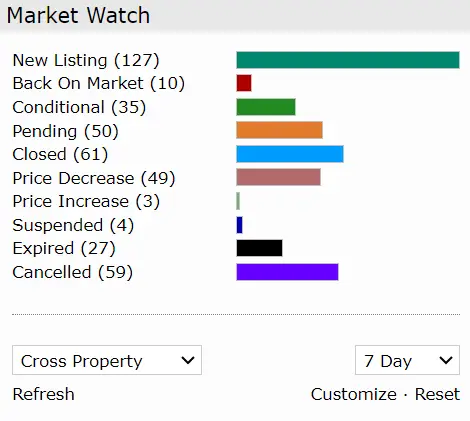Open Customize for Market Watch
This screenshot has width=470, height=421.
354,394
